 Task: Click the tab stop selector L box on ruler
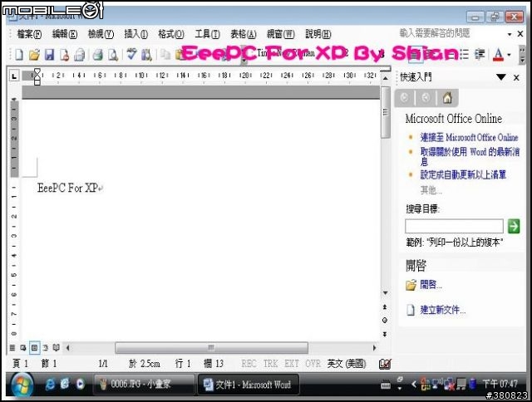point(13,76)
